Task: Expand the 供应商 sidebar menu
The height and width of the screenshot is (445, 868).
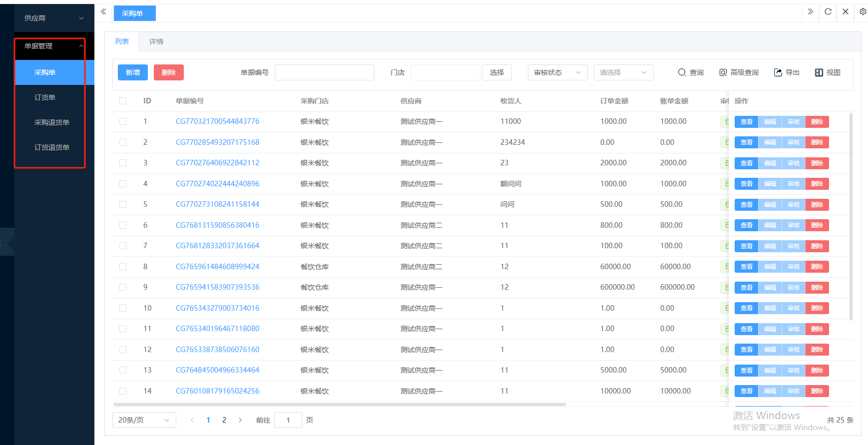Action: [54, 18]
